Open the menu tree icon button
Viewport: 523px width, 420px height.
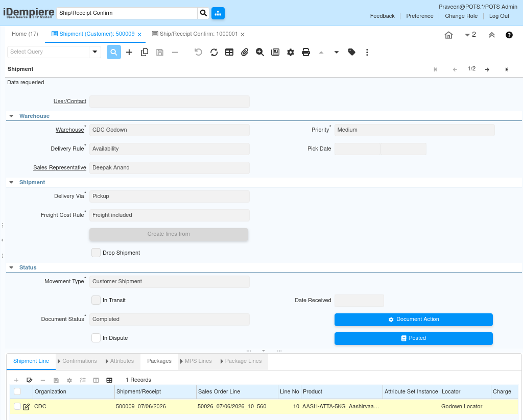218,13
